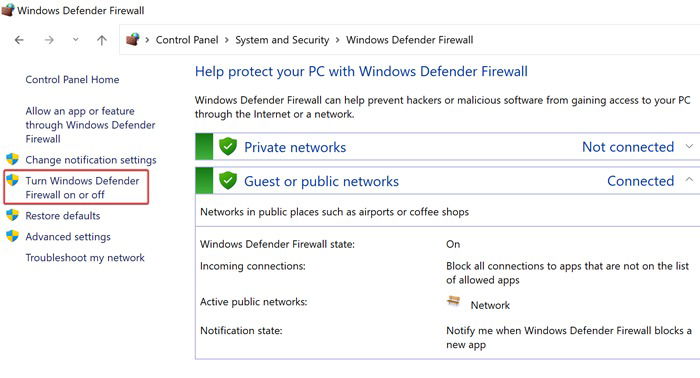Select System and Security in breadcrumb

click(282, 40)
